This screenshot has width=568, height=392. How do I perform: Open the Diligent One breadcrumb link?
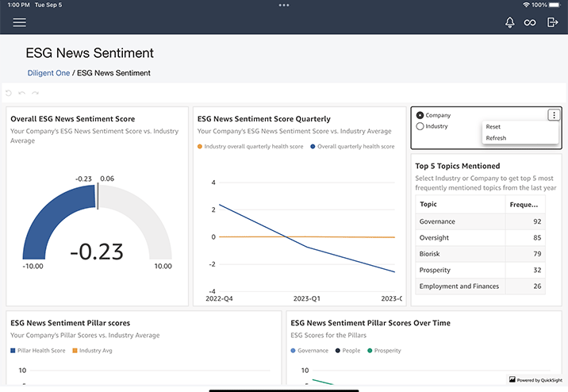[x=48, y=73]
